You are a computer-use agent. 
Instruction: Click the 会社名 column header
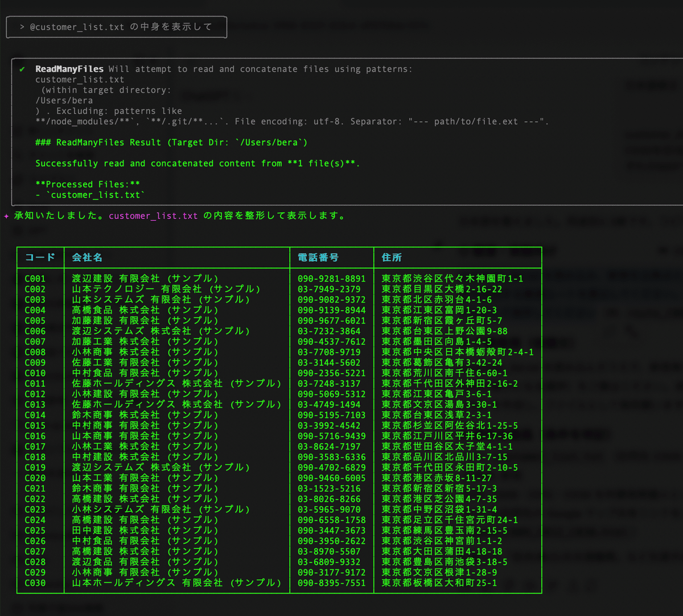[x=87, y=258]
